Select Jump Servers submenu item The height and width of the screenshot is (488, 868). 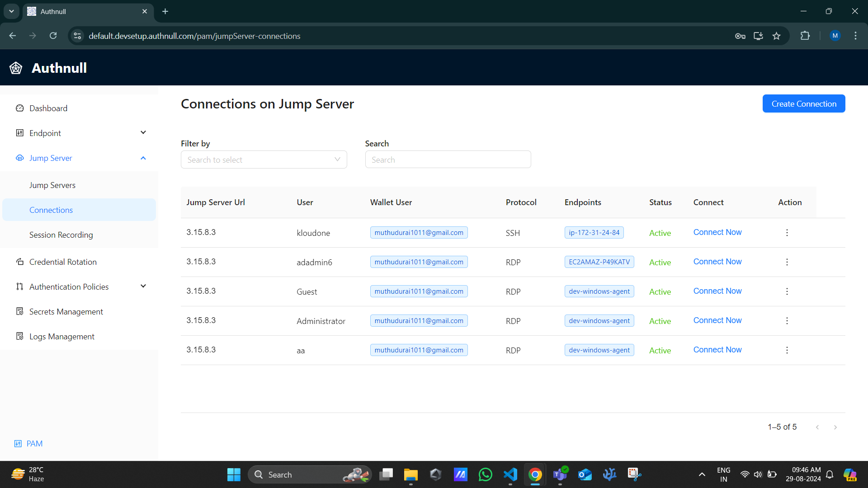52,185
